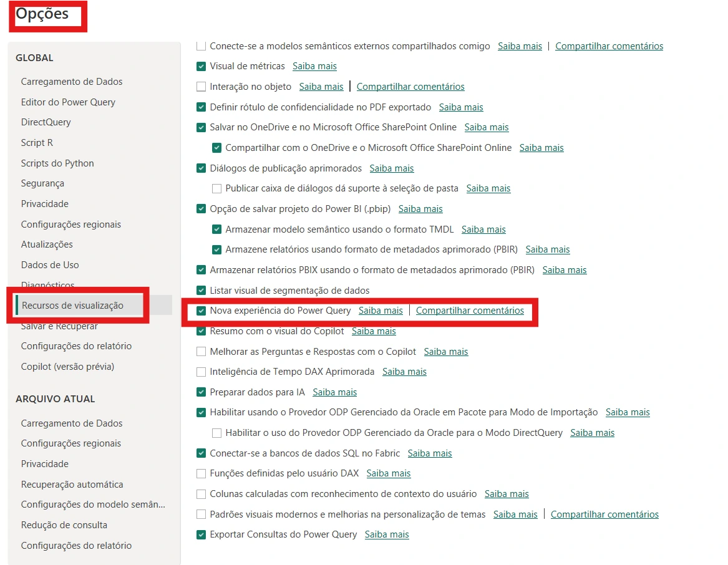Enable Interação no objeto checkbox

(201, 87)
